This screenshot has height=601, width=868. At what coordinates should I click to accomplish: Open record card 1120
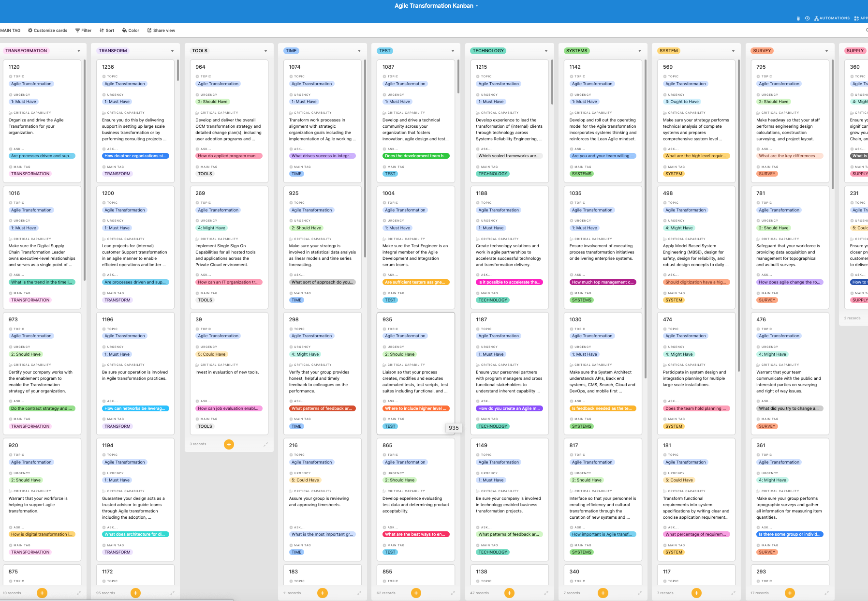42,121
